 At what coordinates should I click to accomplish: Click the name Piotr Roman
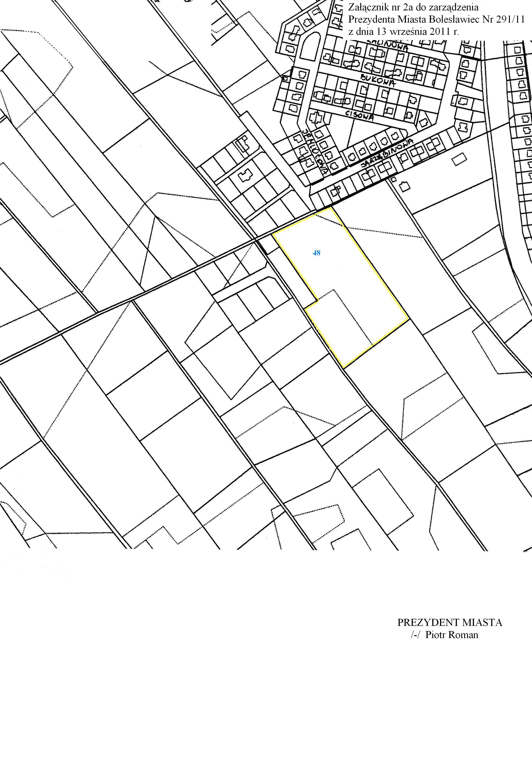click(452, 635)
